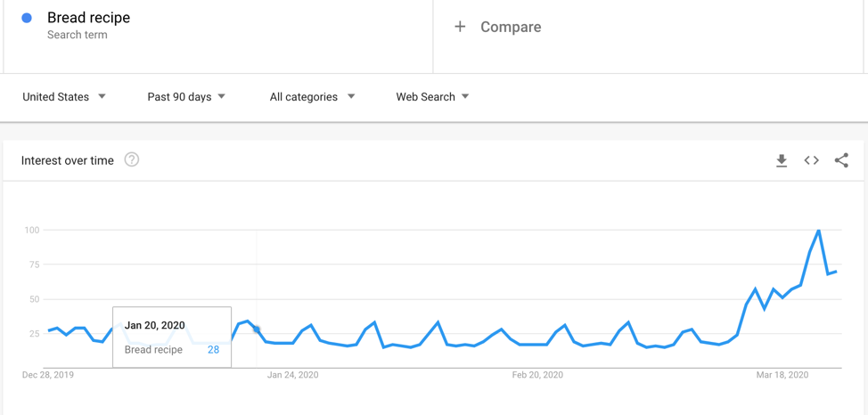This screenshot has width=868, height=415.
Task: Open the All categories dropdown
Action: 312,96
